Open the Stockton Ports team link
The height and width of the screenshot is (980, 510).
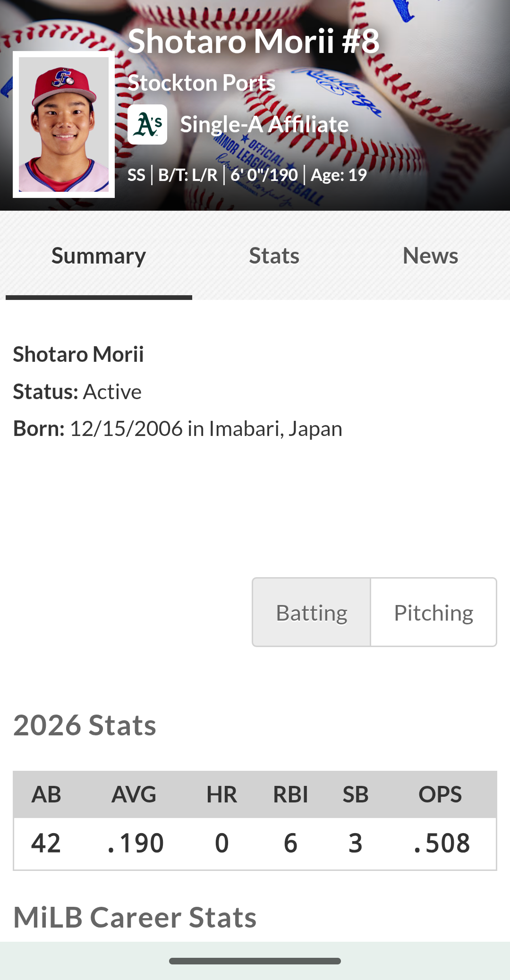pos(202,83)
